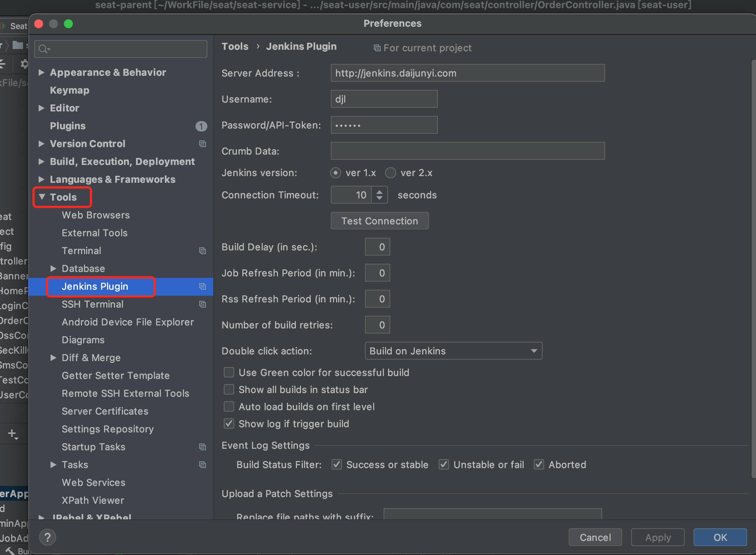
Task: Click the help question mark button
Action: tap(48, 537)
